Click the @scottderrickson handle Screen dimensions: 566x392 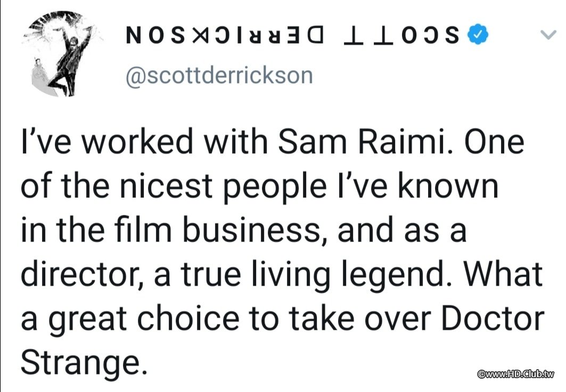coord(219,76)
